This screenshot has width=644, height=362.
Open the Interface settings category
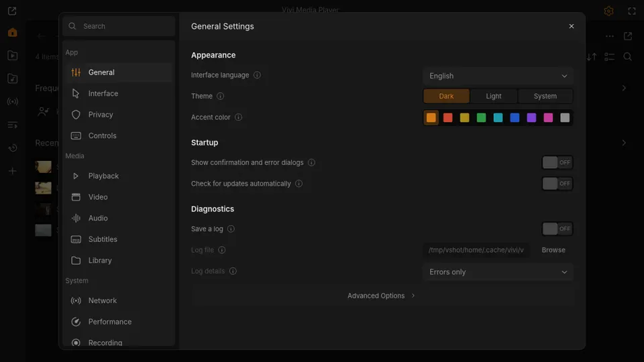click(118, 94)
